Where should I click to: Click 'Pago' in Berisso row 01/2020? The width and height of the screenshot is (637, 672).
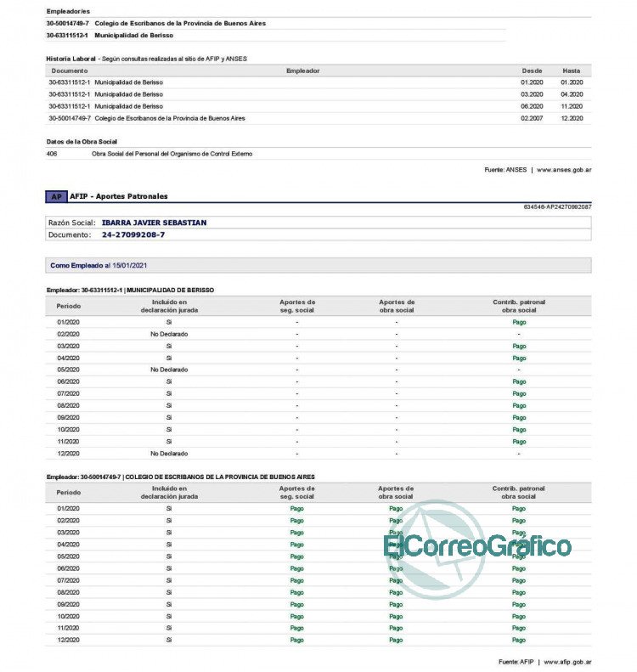pos(519,322)
